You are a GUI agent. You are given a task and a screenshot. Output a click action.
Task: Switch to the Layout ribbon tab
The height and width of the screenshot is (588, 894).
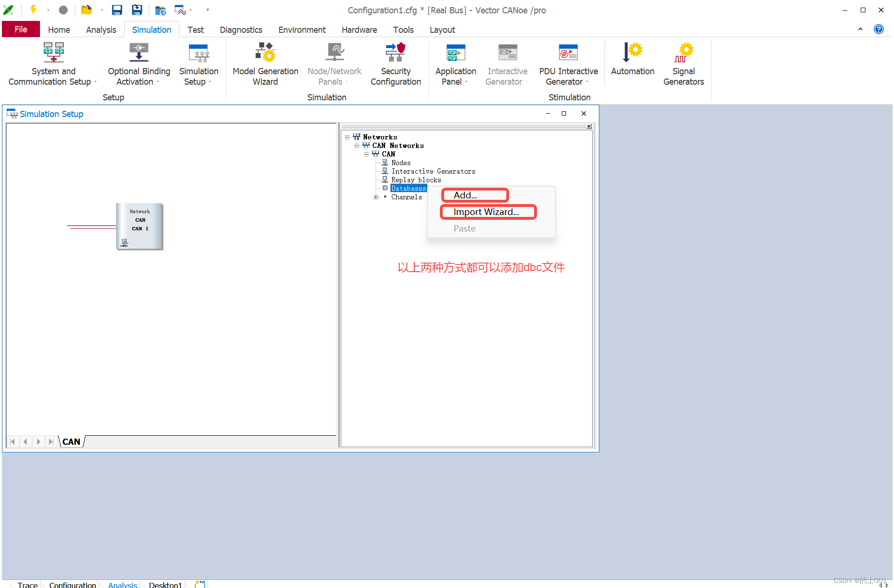442,29
